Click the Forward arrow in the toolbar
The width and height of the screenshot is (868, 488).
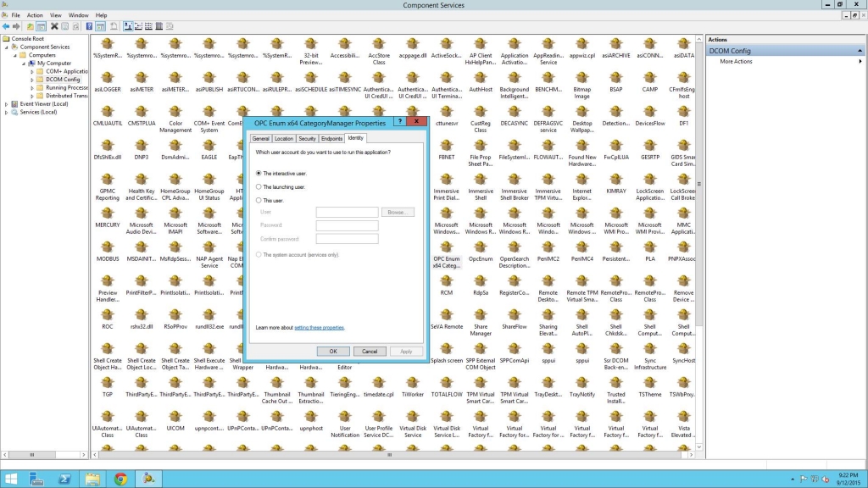(17, 26)
